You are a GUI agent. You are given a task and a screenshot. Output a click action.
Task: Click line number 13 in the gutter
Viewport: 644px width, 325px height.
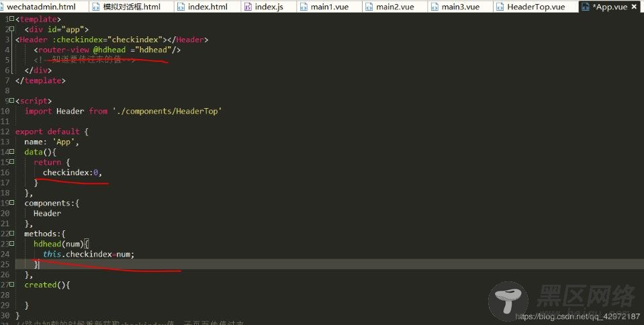[5, 142]
